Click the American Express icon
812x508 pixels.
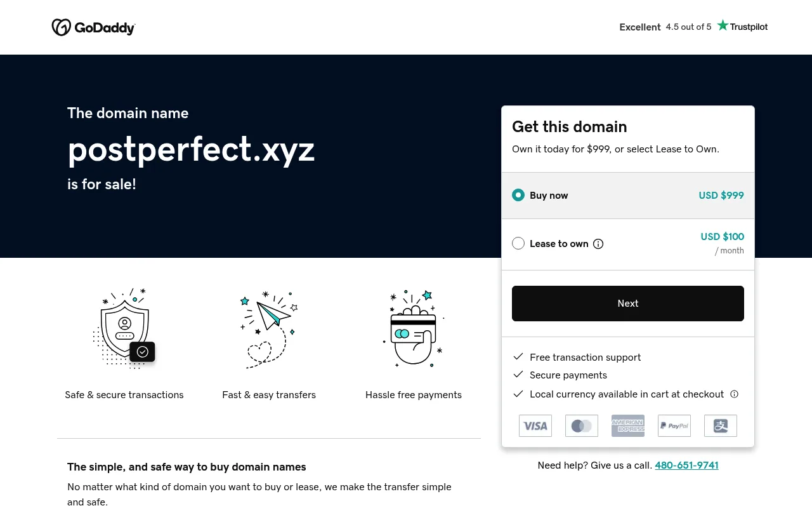pos(628,425)
